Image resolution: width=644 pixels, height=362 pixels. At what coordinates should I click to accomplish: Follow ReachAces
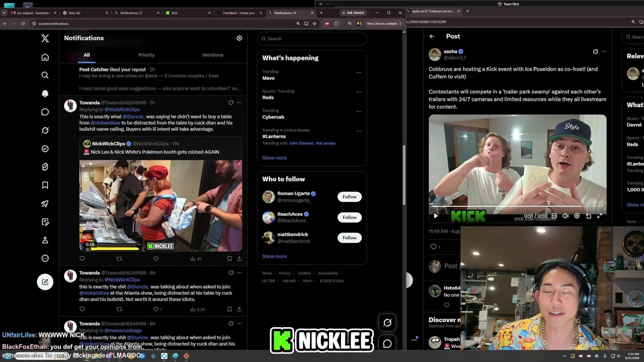(349, 217)
